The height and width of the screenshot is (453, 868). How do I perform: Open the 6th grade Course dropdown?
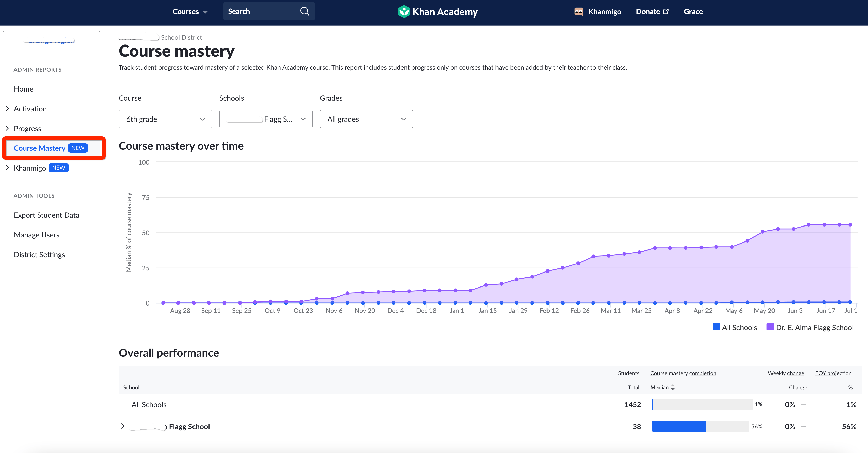165,119
